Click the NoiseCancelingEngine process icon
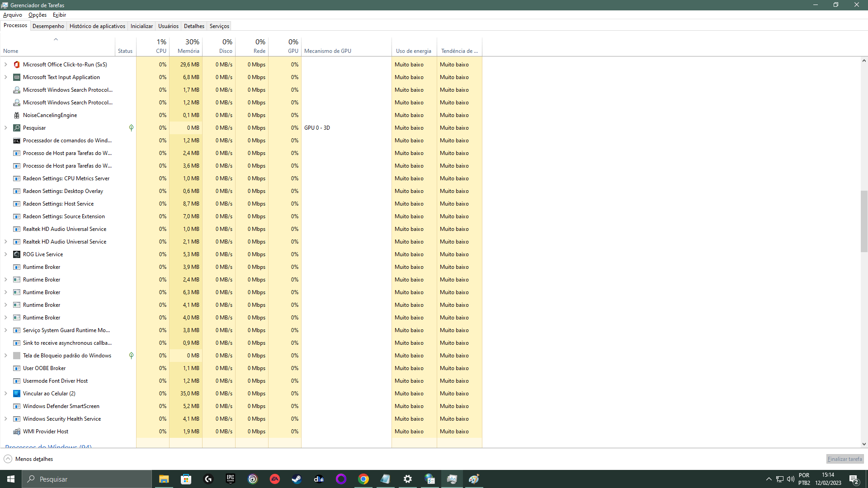This screenshot has width=868, height=488. click(x=17, y=115)
